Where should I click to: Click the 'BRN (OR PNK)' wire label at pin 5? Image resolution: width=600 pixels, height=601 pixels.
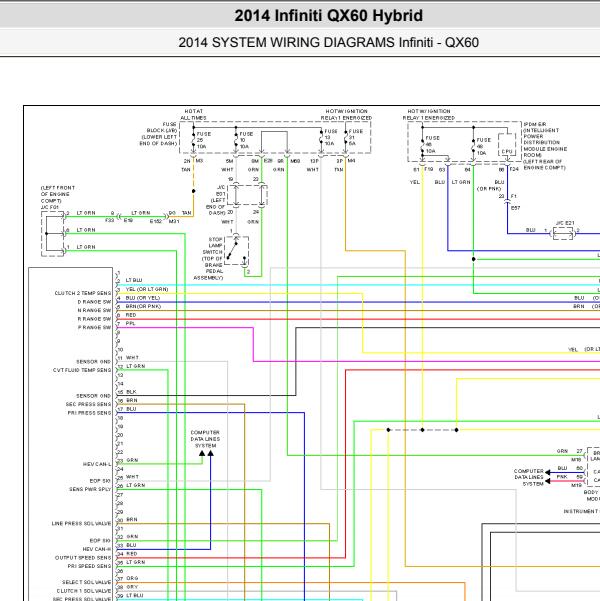pyautogui.click(x=143, y=307)
